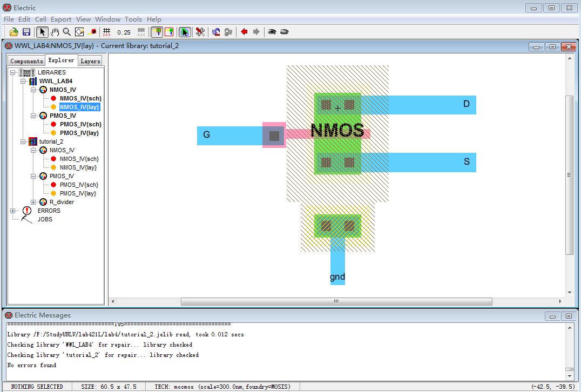581x392 pixels.
Task: Select the Pan hand tool
Action: [55, 32]
